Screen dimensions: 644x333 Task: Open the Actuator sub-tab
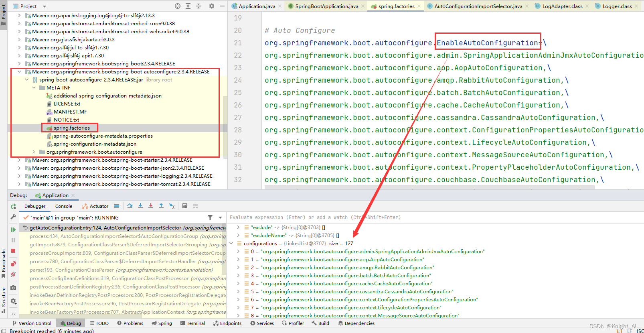point(95,206)
